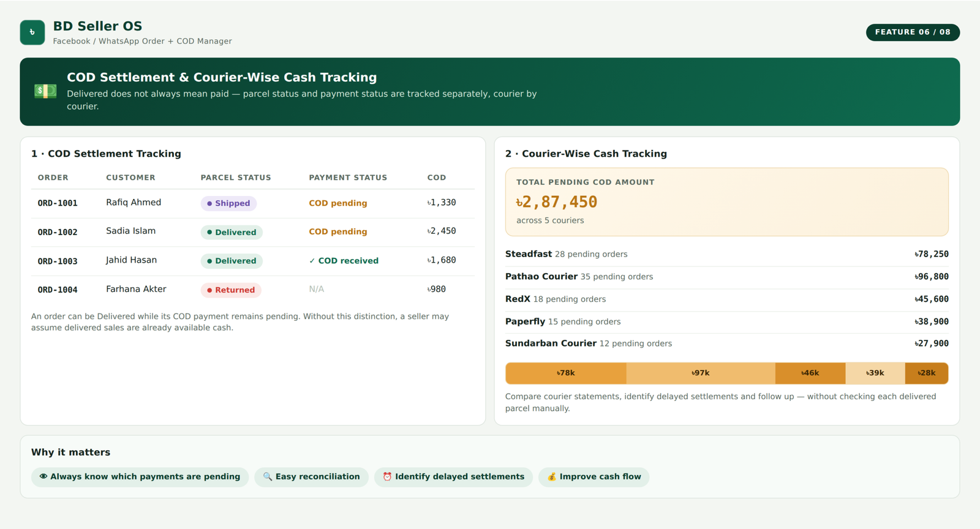Click the COD amount ৳980

[437, 289]
